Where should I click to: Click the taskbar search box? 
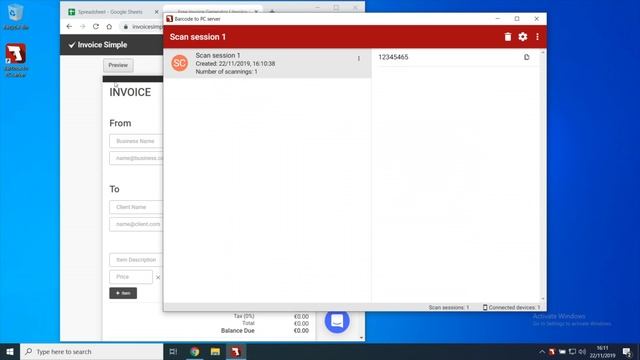pos(92,351)
